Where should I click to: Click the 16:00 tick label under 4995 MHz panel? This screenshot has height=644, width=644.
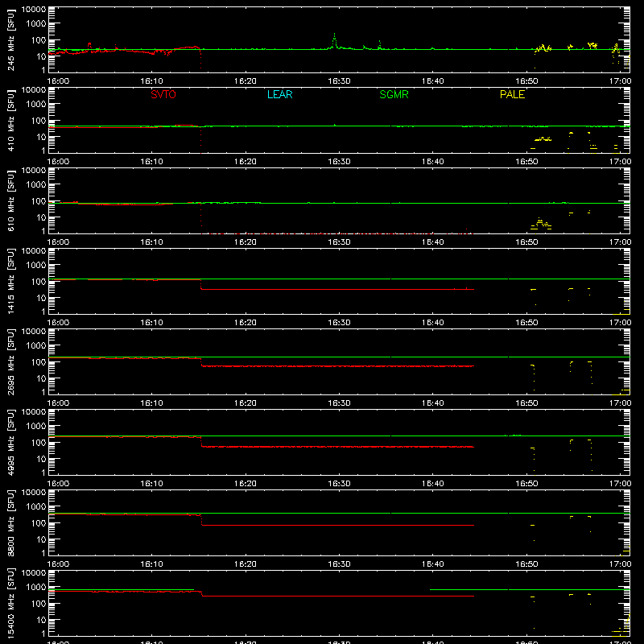tap(58, 484)
